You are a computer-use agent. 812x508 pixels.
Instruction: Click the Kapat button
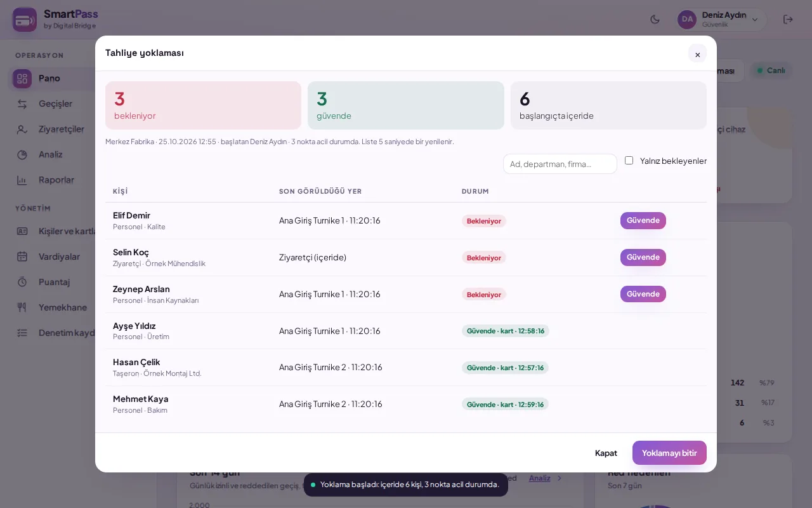tap(606, 453)
